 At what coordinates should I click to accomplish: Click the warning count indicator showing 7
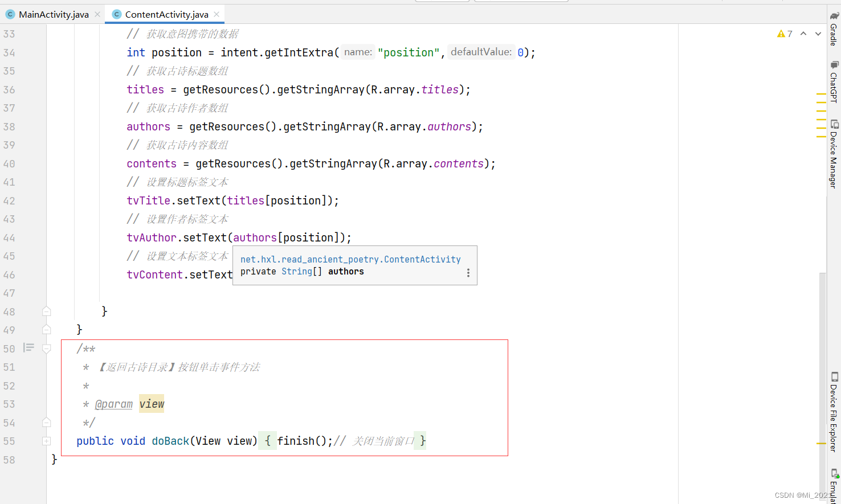(x=785, y=34)
